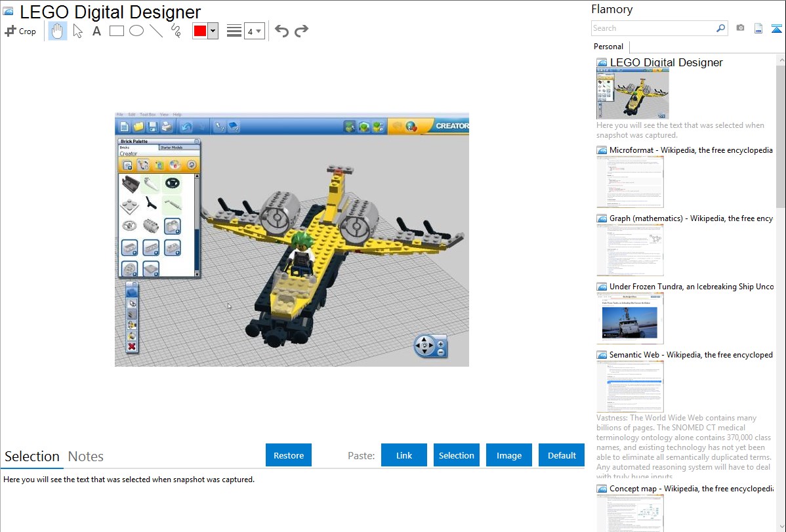Screen dimensions: 786x532
Task: Undo the last edit
Action: pyautogui.click(x=281, y=31)
